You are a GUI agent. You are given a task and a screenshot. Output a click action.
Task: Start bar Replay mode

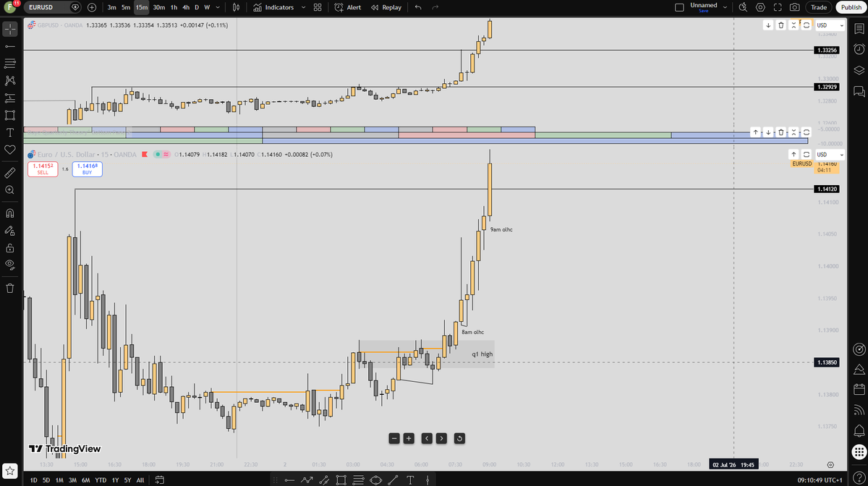tap(386, 7)
